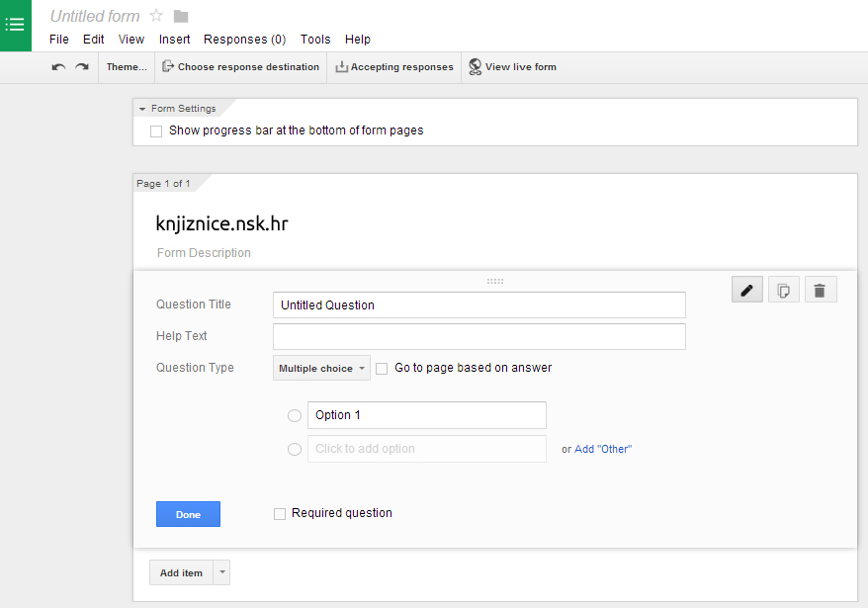Edit the Untitled form title
The width and height of the screenshot is (868, 608).
(x=95, y=16)
